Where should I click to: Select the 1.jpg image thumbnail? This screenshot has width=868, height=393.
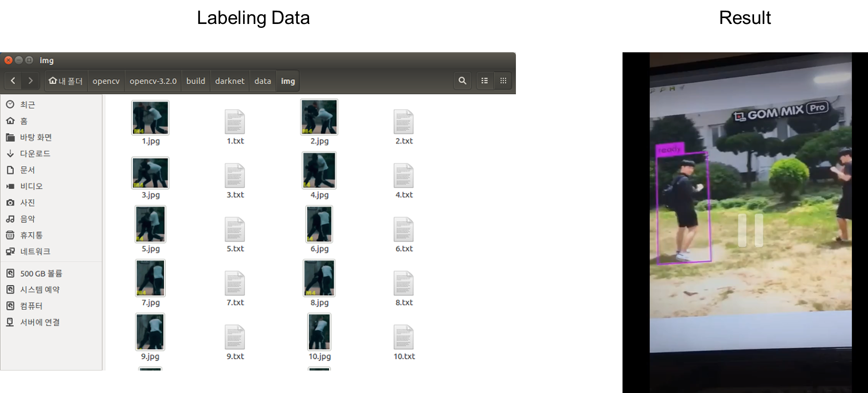(150, 118)
